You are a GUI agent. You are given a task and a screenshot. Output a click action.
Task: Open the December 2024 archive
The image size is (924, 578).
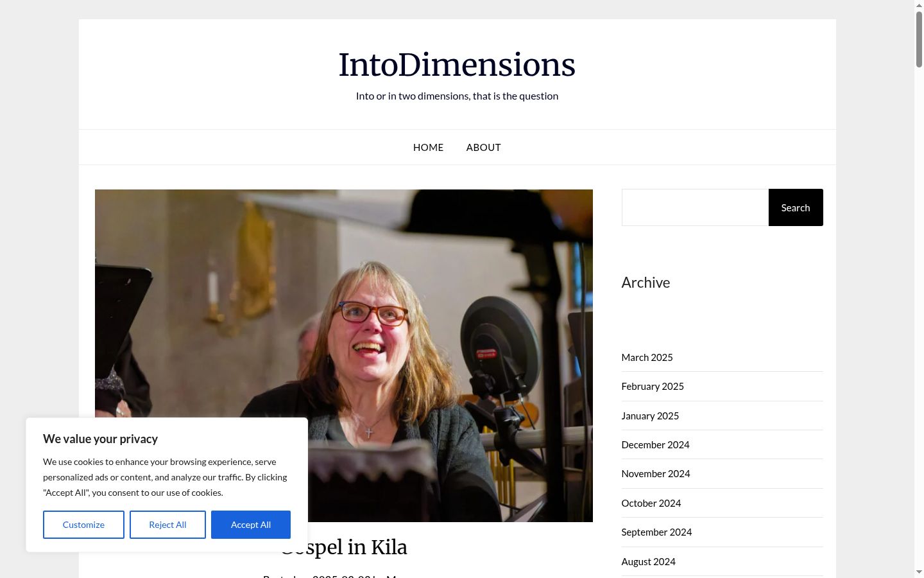(x=655, y=444)
